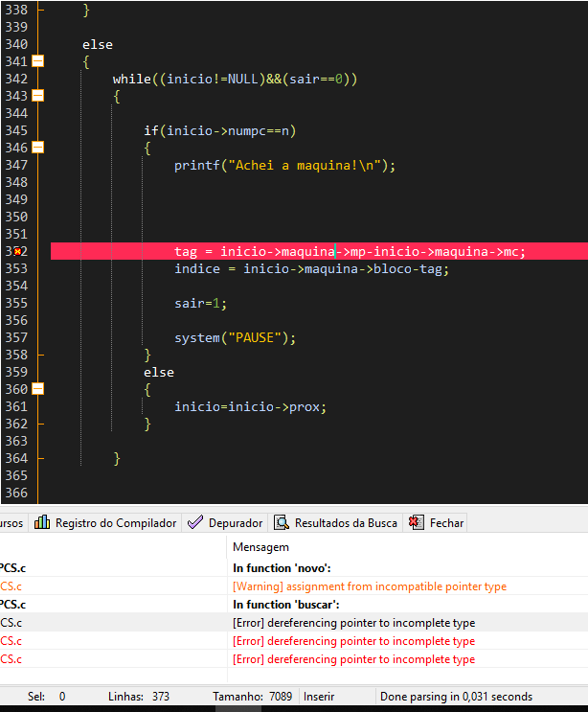Click the sair=1; statement on line 355
Viewport: 588px width, 712px height.
[200, 304]
